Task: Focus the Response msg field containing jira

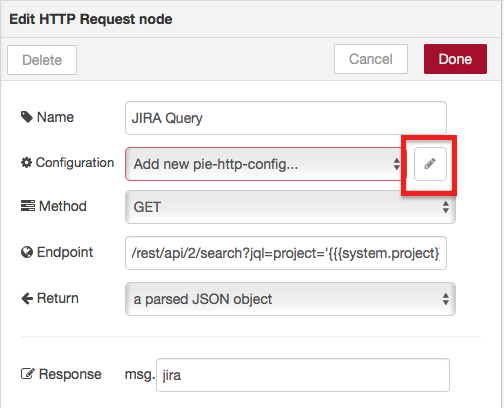Action: pos(303,375)
